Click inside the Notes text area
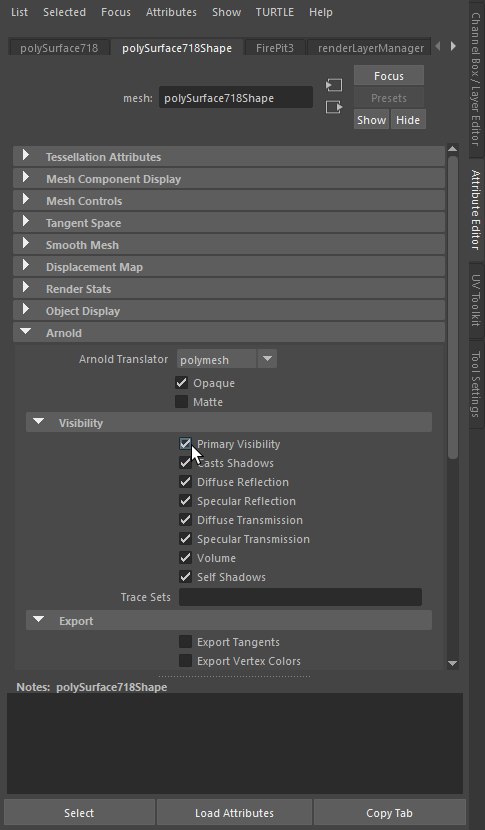485x830 pixels. point(235,743)
